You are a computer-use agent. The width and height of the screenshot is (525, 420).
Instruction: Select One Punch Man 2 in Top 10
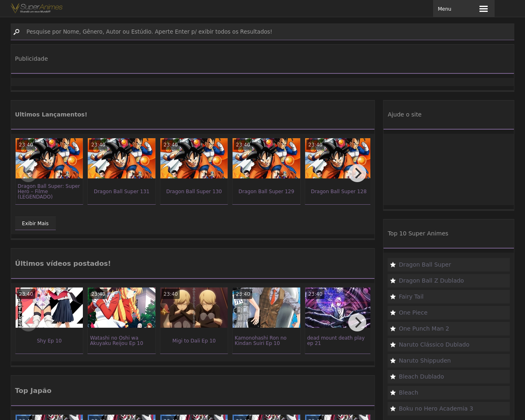point(449,329)
